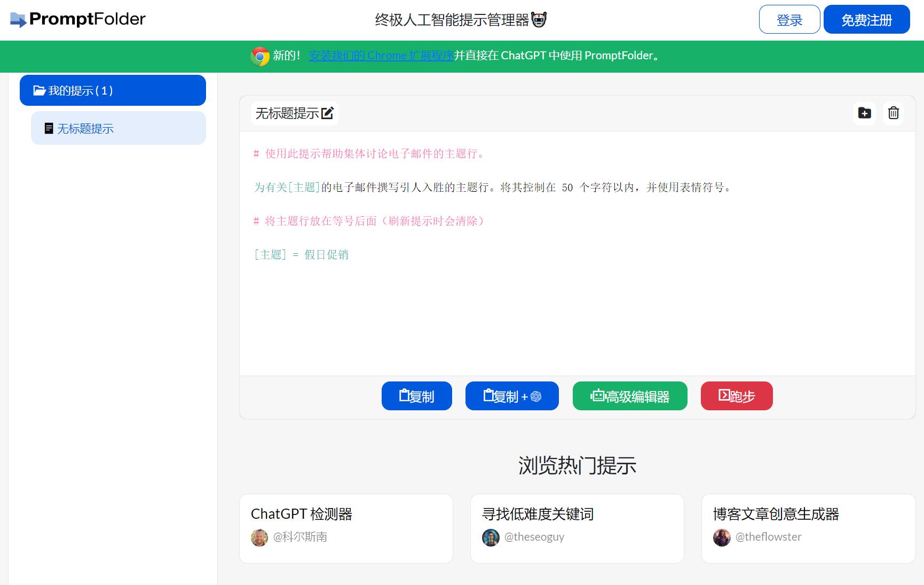Image resolution: width=924 pixels, height=585 pixels.
Task: Click the 终极人工智能提示管理器 header title
Action: [x=452, y=20]
